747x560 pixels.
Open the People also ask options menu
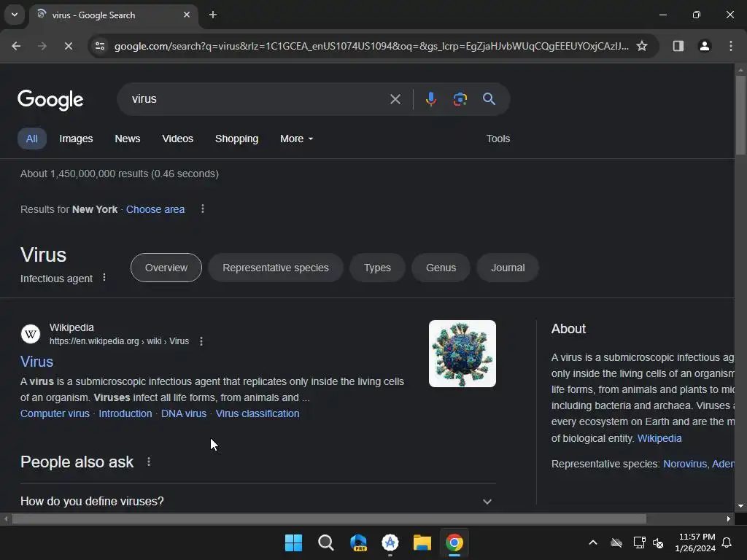149,462
